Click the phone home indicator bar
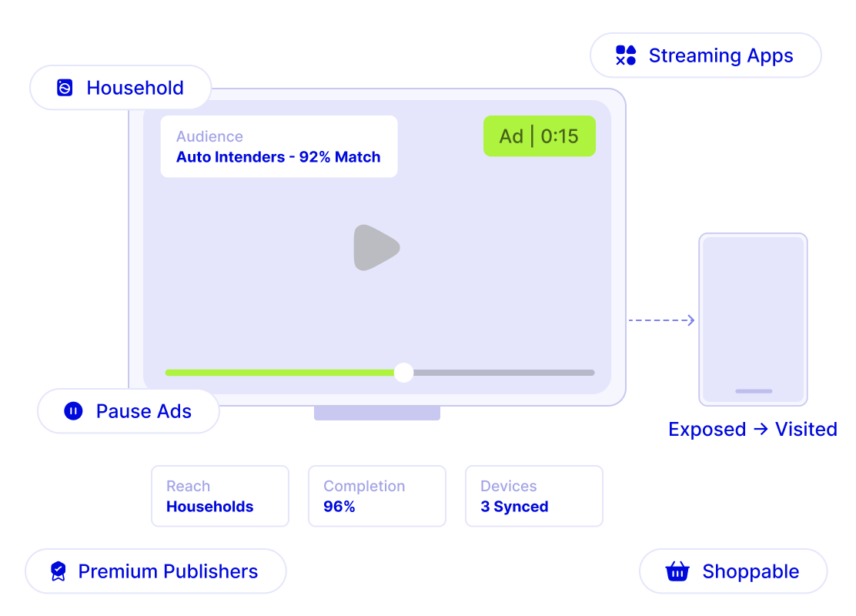The width and height of the screenshot is (856, 616). (x=754, y=391)
